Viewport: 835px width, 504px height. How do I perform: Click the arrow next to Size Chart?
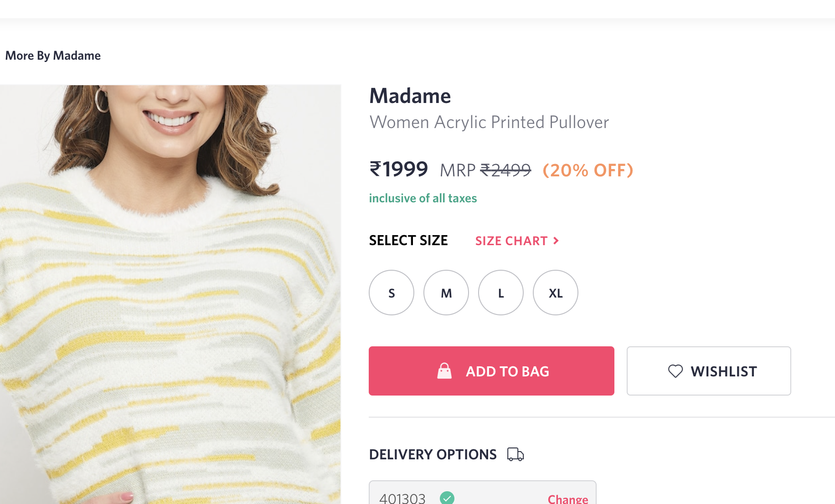(x=556, y=241)
